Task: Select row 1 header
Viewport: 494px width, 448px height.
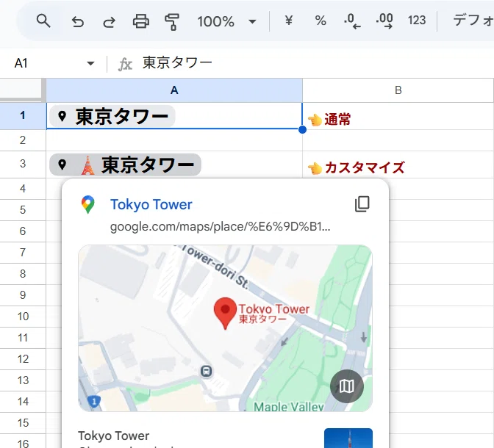Action: [x=23, y=115]
